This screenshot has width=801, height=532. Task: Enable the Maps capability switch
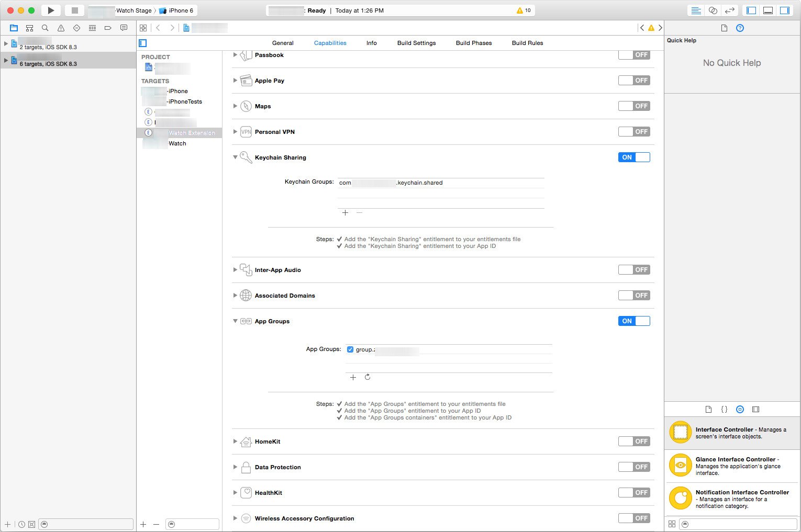click(x=634, y=106)
